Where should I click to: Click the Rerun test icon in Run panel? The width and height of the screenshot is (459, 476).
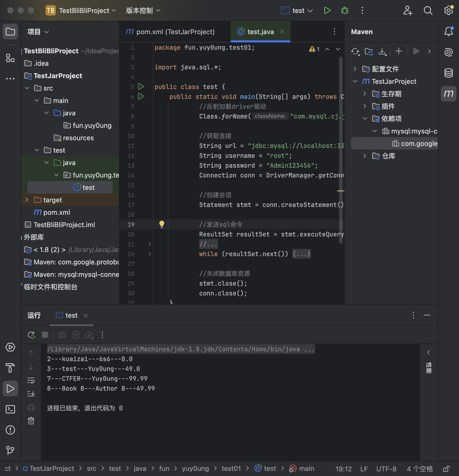(31, 335)
